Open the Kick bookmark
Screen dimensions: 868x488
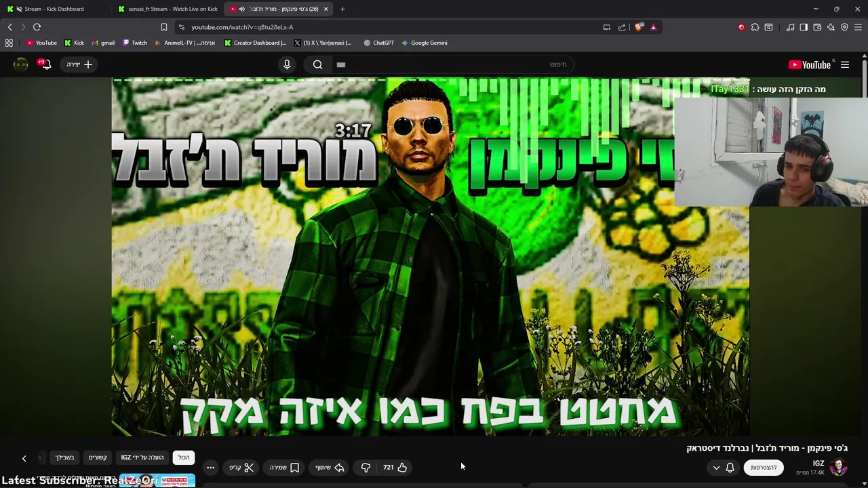click(x=74, y=43)
